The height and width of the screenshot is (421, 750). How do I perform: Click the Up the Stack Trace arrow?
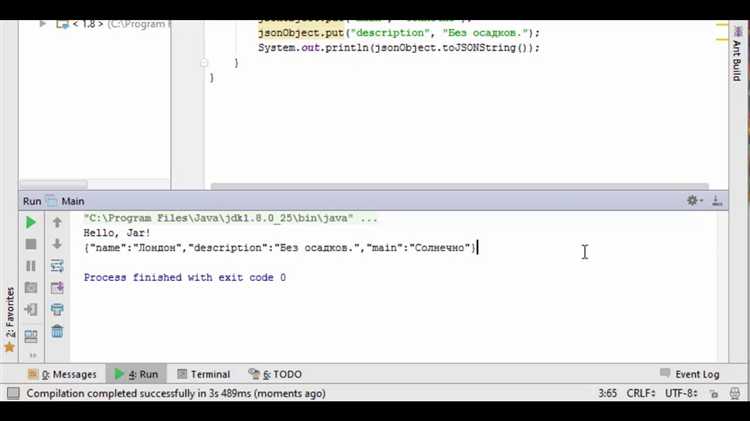pyautogui.click(x=57, y=222)
